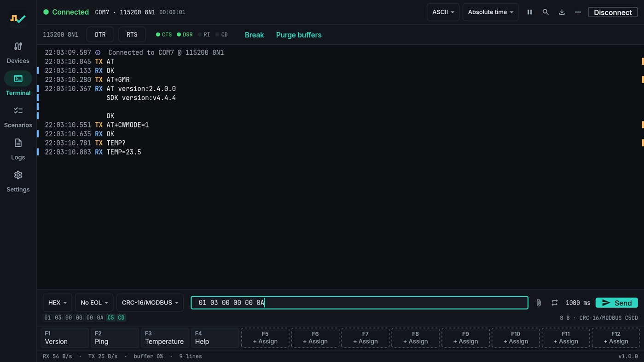The image size is (644, 362).
Task: Open the Absolute time dropdown
Action: [490, 12]
